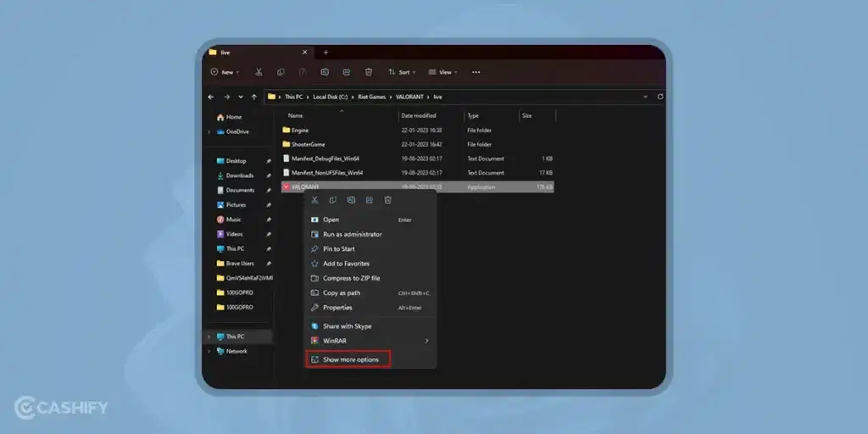The width and height of the screenshot is (868, 434).
Task: Click the 'This PC' breadcrumb in the address bar
Action: click(x=293, y=97)
